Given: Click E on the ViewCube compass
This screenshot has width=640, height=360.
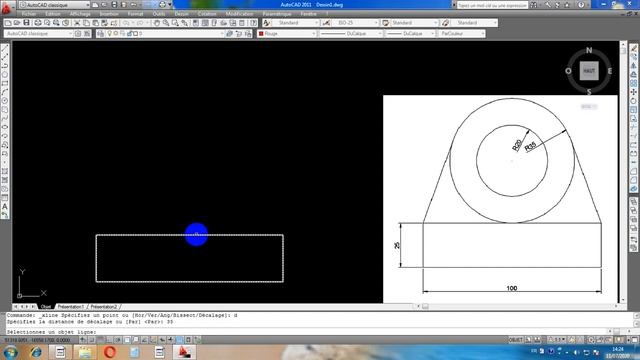Looking at the screenshot, I should point(610,71).
